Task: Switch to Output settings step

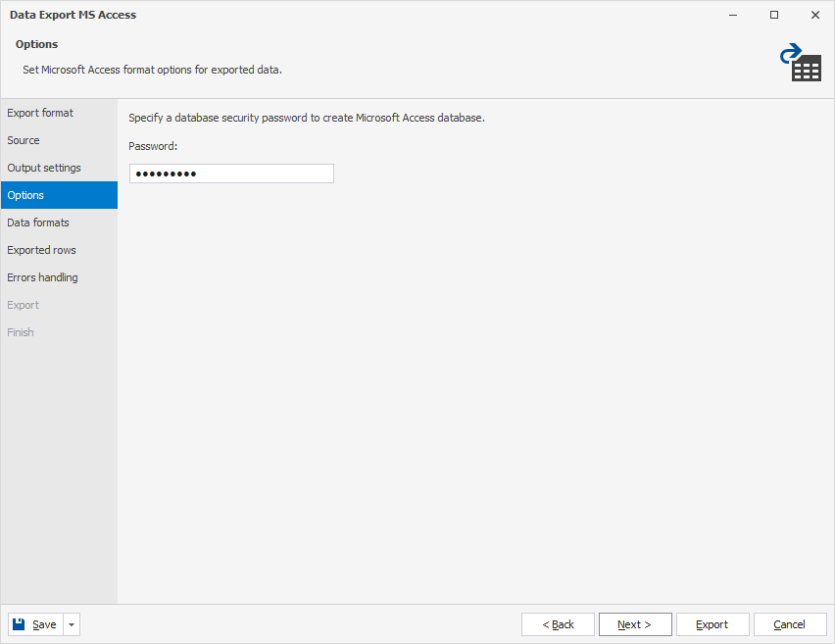Action: [59, 168]
